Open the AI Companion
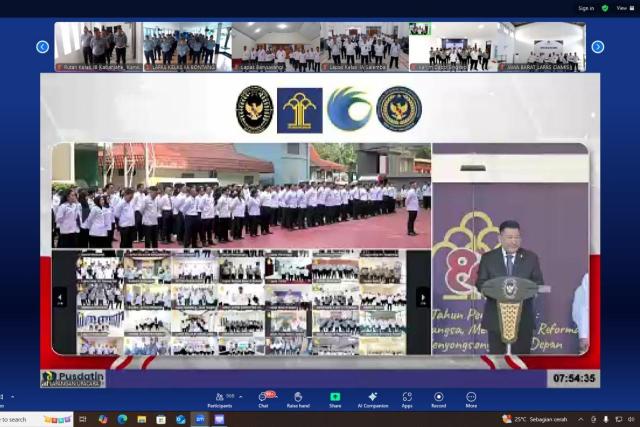Viewport: 640px width, 427px height. [372, 398]
